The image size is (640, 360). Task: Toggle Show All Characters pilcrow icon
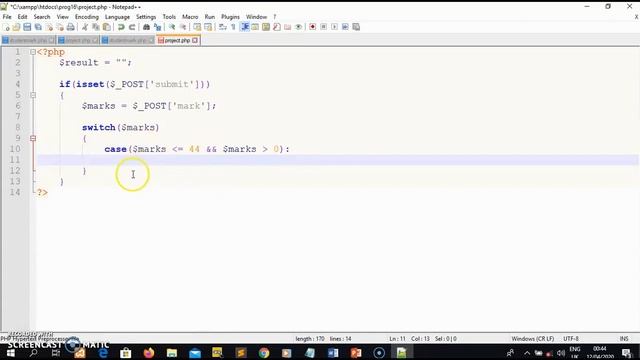[233, 27]
